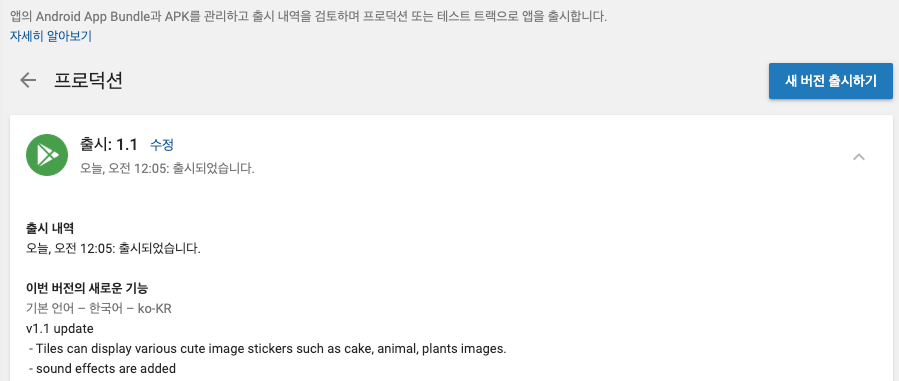Image resolution: width=899 pixels, height=381 pixels.
Task: Select the ko-KR locale code
Action: point(155,308)
